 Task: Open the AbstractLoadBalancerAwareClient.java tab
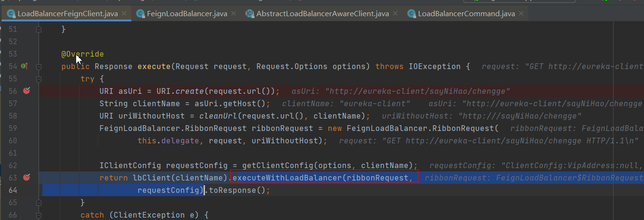click(x=323, y=13)
